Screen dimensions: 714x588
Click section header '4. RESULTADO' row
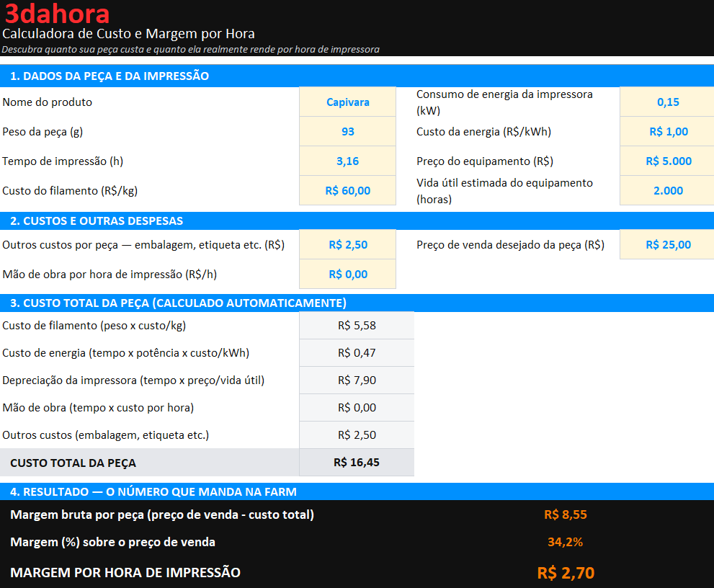click(357, 492)
